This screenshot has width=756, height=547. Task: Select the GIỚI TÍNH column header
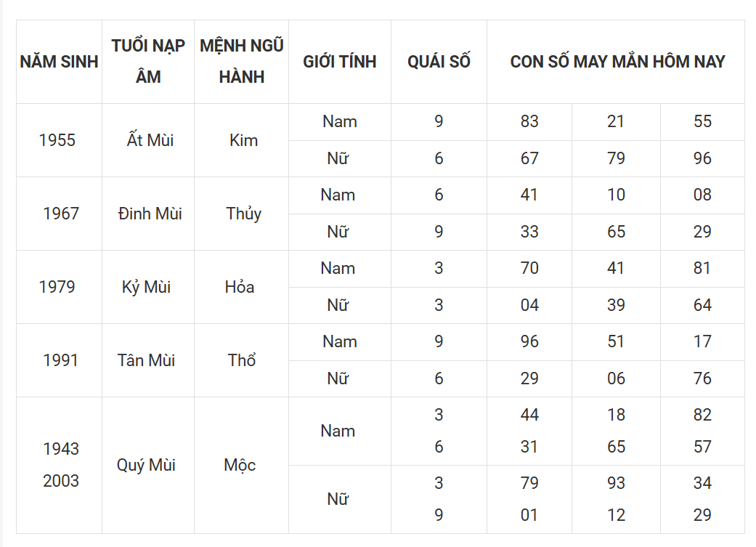[339, 62]
